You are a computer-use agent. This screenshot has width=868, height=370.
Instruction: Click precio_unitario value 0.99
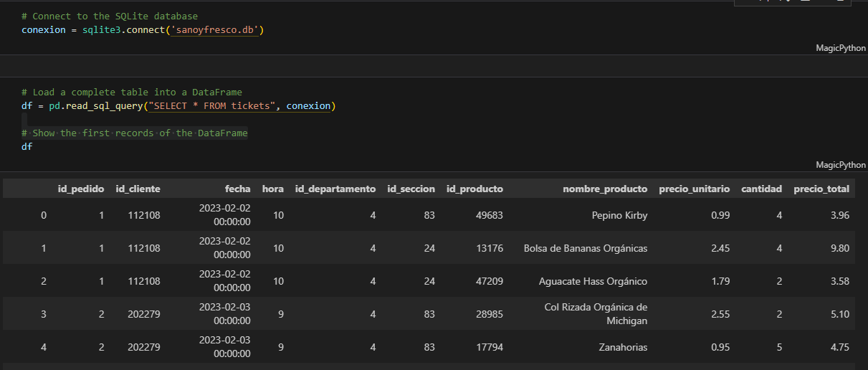pos(721,215)
